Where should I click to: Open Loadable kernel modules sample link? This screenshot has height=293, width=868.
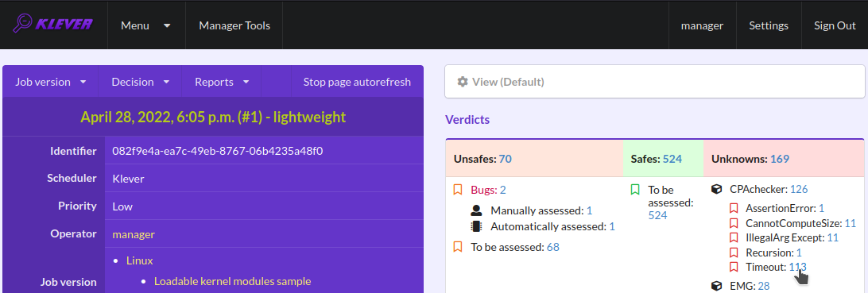pyautogui.click(x=232, y=281)
